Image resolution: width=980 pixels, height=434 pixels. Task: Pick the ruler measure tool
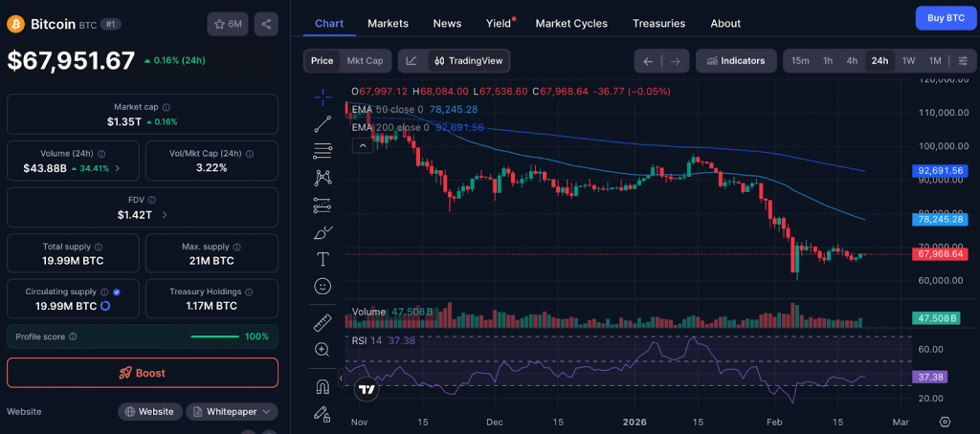pos(323,323)
